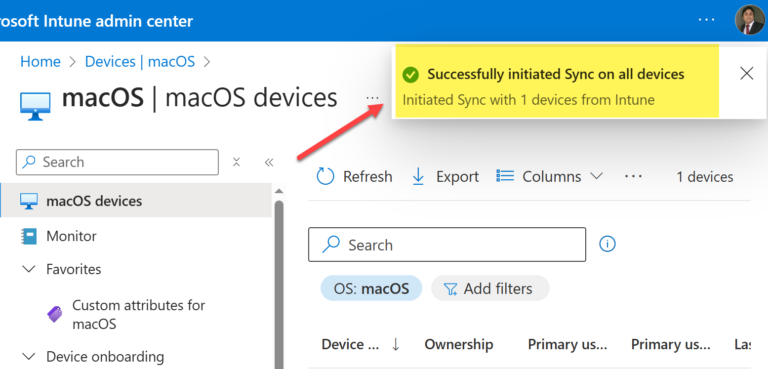Click the devices Search box

447,245
